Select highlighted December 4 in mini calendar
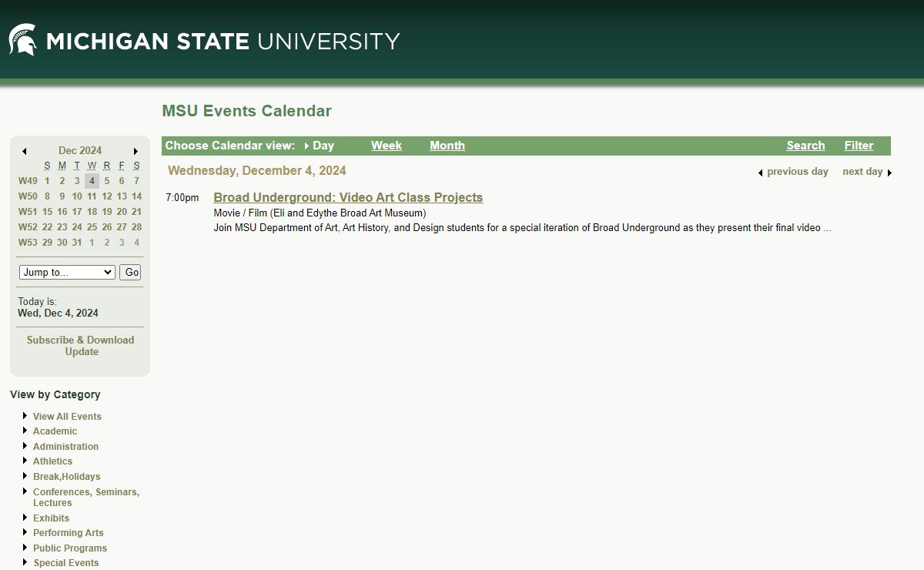The width and height of the screenshot is (924, 570). coord(92,181)
